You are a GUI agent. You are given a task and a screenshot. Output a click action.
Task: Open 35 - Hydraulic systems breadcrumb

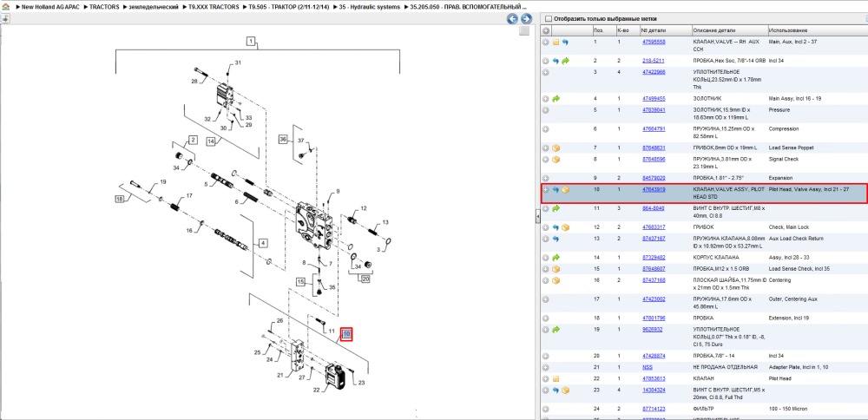(370, 7)
